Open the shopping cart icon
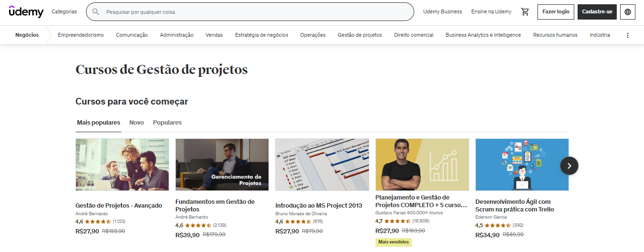This screenshot has width=644, height=252. click(525, 11)
